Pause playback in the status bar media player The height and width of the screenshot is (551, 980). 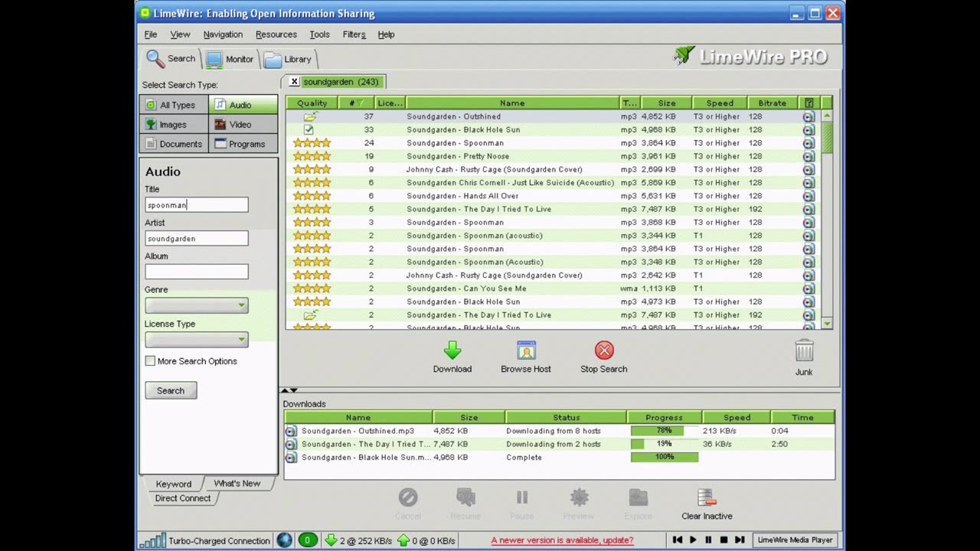tap(708, 540)
